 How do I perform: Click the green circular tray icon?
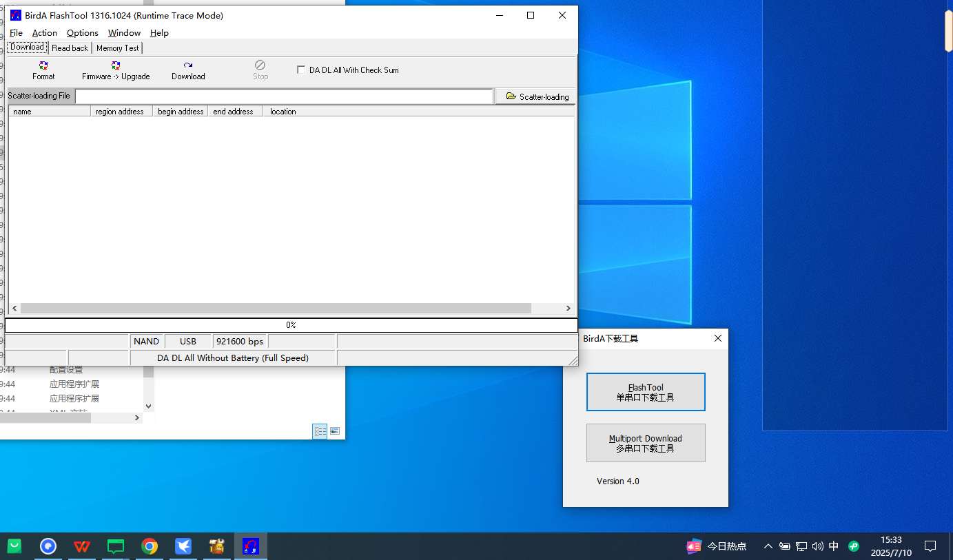[854, 546]
